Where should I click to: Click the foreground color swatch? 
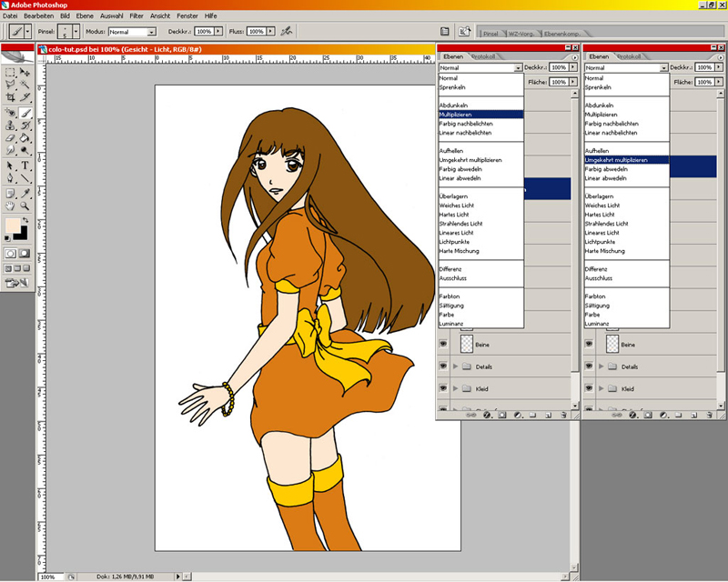pyautogui.click(x=12, y=226)
